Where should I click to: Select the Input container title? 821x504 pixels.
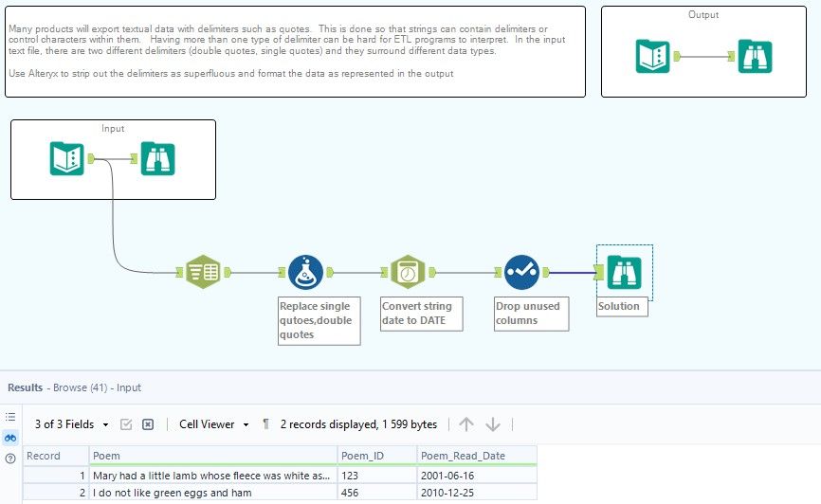coord(113,128)
